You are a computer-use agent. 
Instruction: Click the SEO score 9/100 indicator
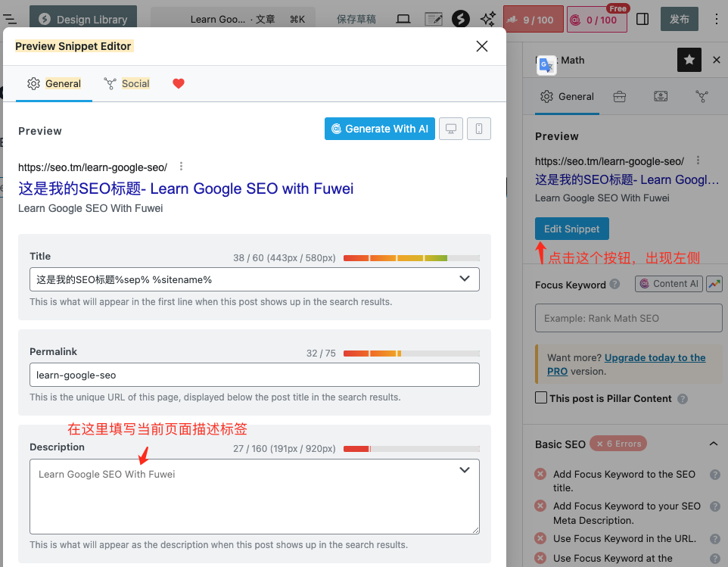(533, 20)
